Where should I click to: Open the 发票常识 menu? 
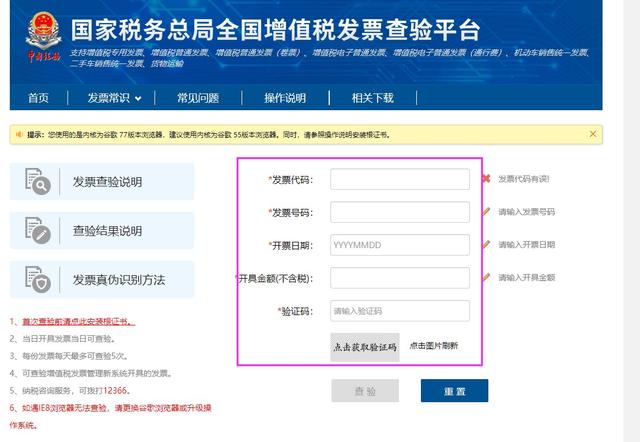(109, 98)
